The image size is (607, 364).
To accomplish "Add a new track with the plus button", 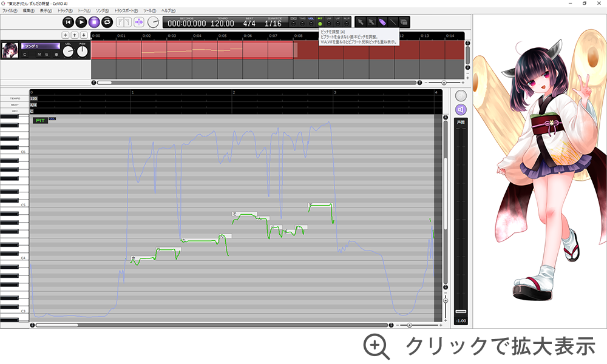I will [x=66, y=35].
